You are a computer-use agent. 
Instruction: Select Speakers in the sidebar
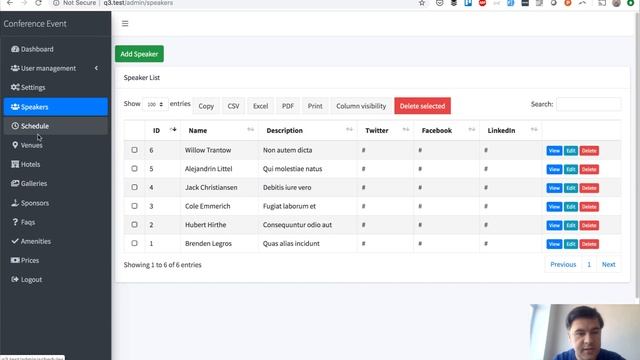[x=56, y=107]
